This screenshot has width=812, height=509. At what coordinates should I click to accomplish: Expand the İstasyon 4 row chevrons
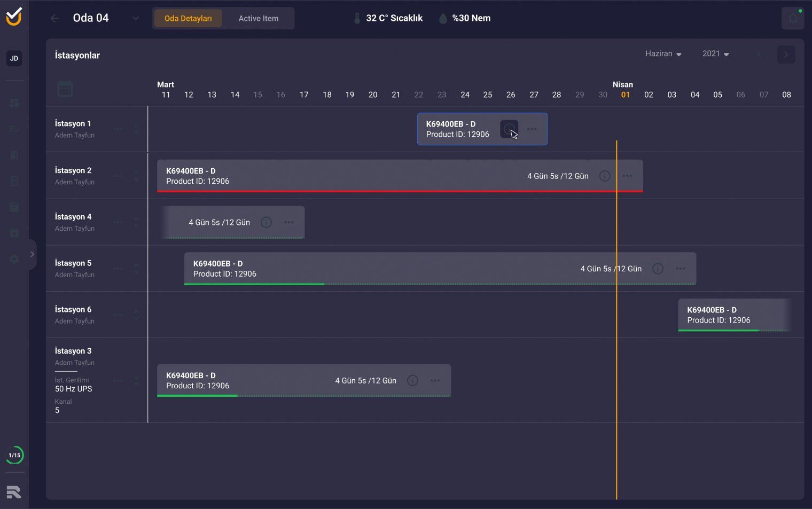point(136,223)
